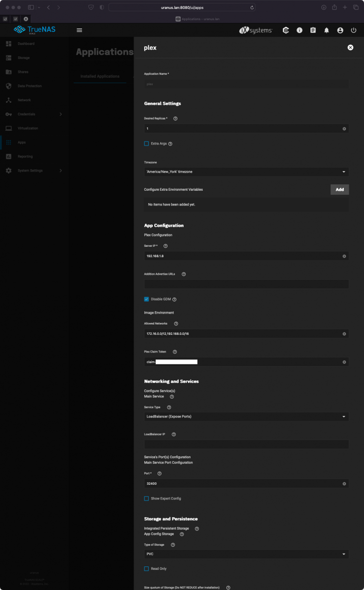Viewport: 364px width, 590px height.
Task: Show help for Port field
Action: 159,473
